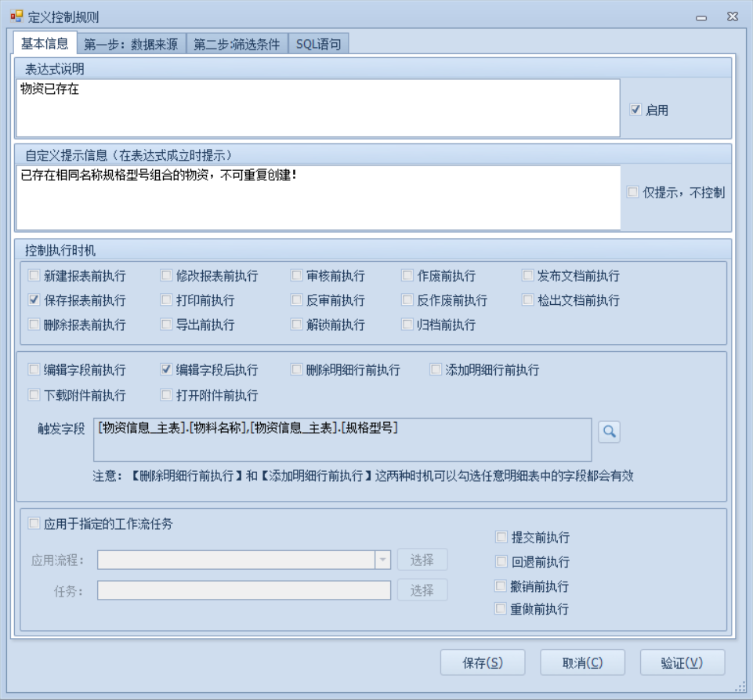
Task: Click the app icon in title bar
Action: [16, 16]
